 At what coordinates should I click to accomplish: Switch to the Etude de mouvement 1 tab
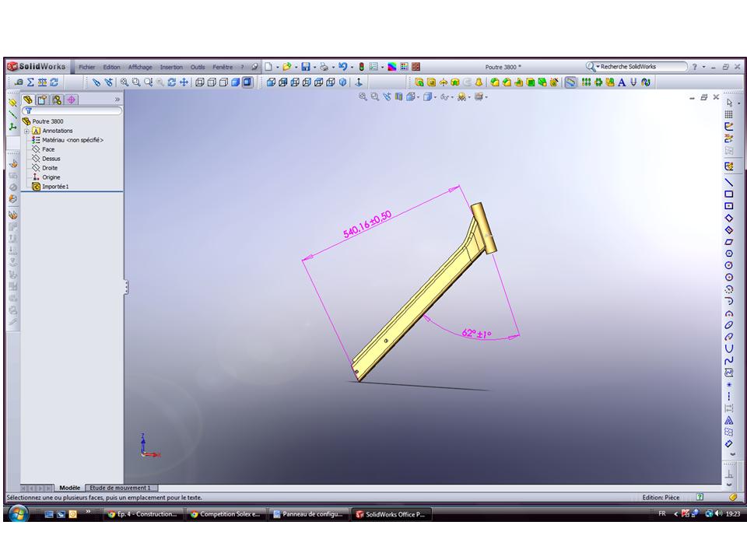click(x=119, y=488)
